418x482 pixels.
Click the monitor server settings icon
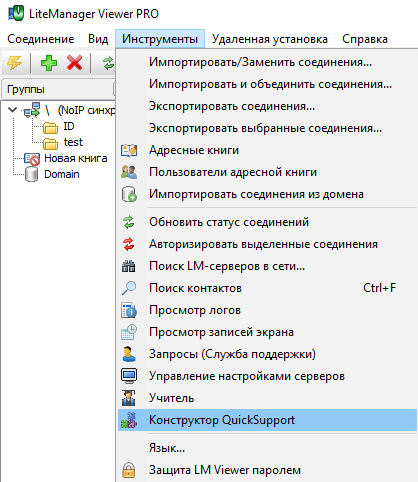tap(129, 376)
